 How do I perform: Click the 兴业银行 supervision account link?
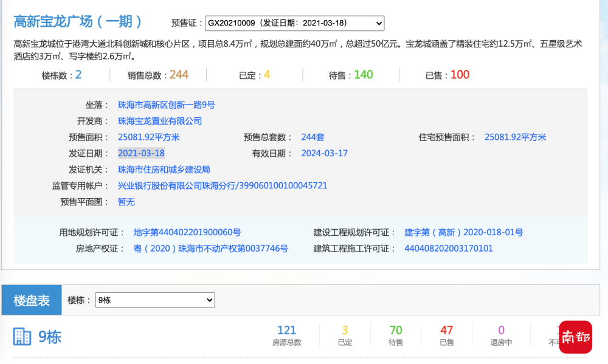point(222,185)
